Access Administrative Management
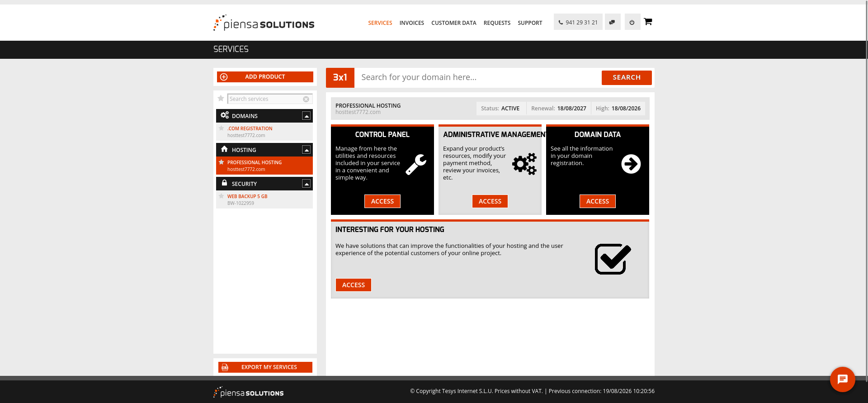 [x=490, y=201]
